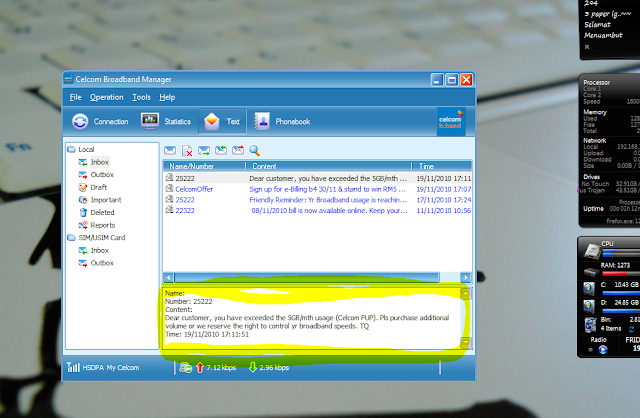Click the right arrow of the message list scrollbar
This screenshot has height=418, width=640.
466,277
